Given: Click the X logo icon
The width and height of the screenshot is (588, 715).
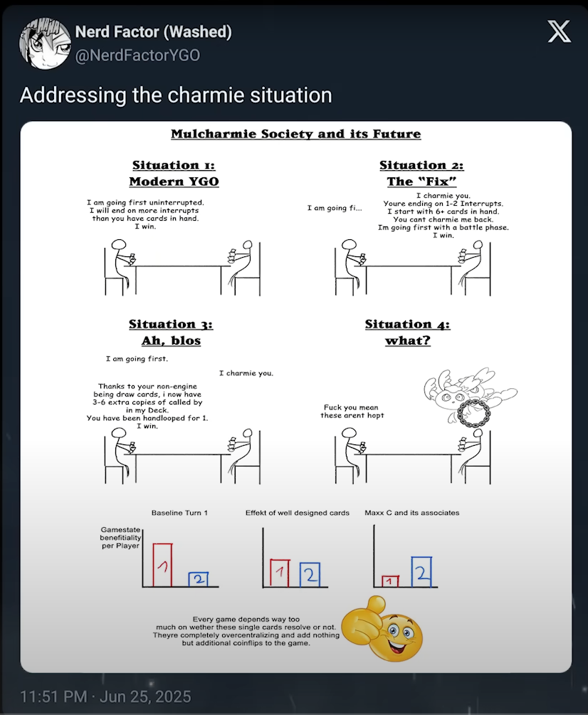Looking at the screenshot, I should pyautogui.click(x=560, y=31).
